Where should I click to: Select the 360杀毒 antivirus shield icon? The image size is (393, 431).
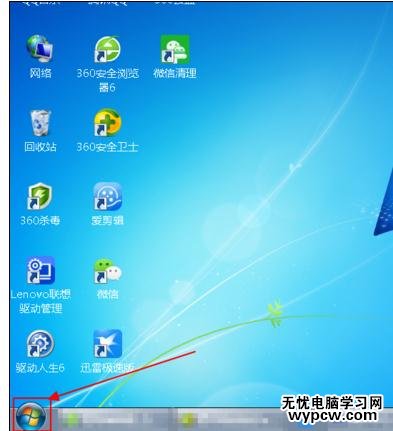tap(40, 196)
